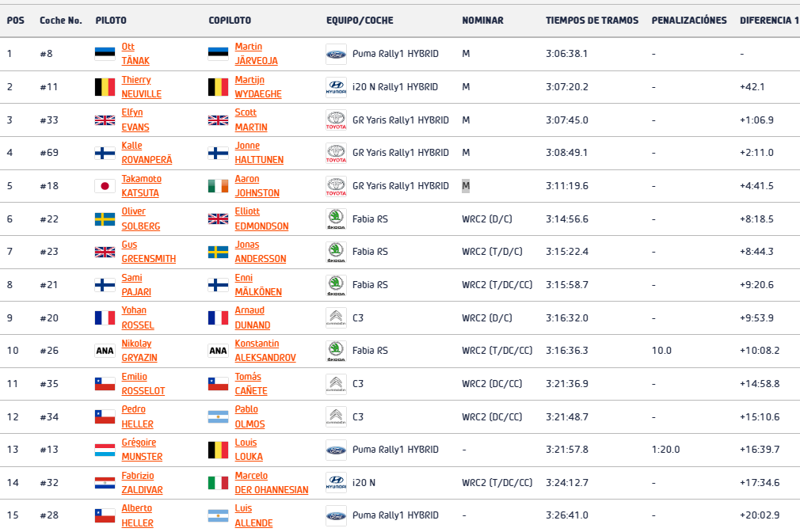This screenshot has height=532, width=800.
Task: Click the TIEMPOS DE TRAMOS column header
Action: tap(592, 21)
